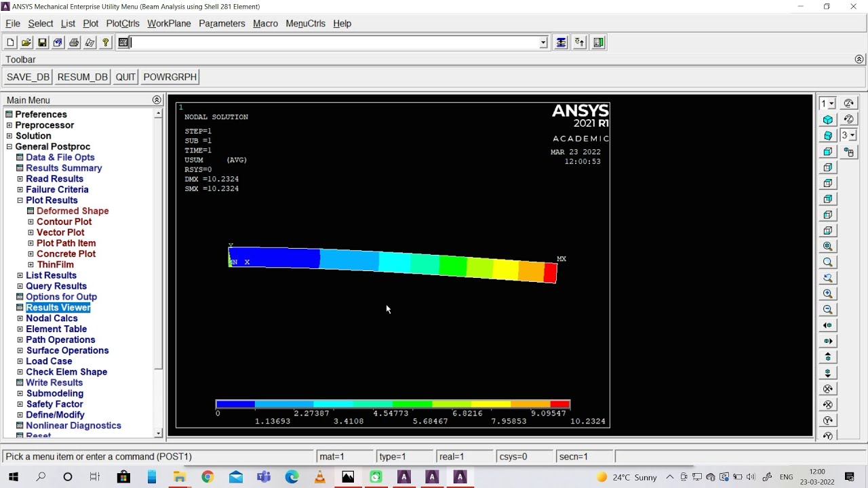The height and width of the screenshot is (488, 868).
Task: Open the File menu
Action: [x=13, y=23]
